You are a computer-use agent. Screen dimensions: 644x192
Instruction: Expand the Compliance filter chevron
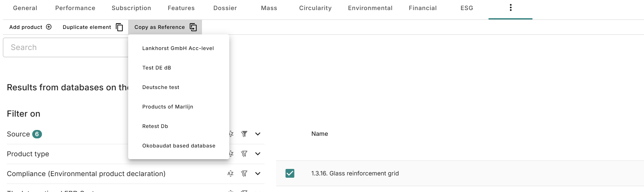tap(258, 173)
